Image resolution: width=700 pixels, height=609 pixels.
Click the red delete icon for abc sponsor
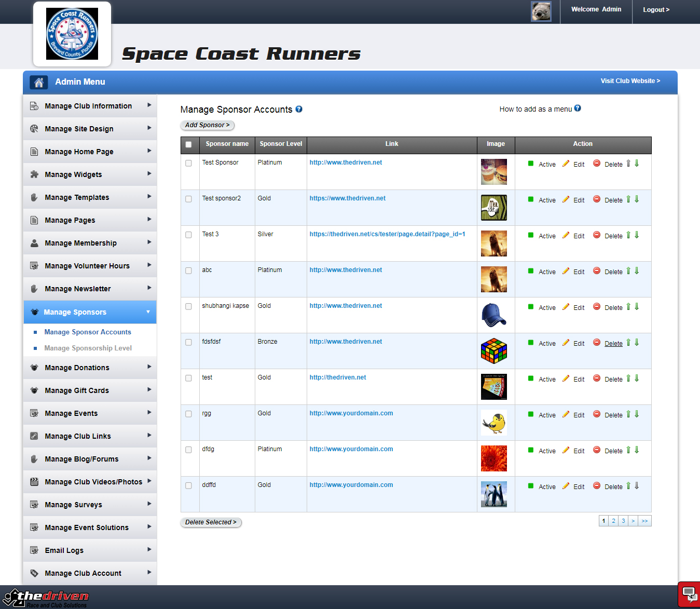tap(597, 271)
